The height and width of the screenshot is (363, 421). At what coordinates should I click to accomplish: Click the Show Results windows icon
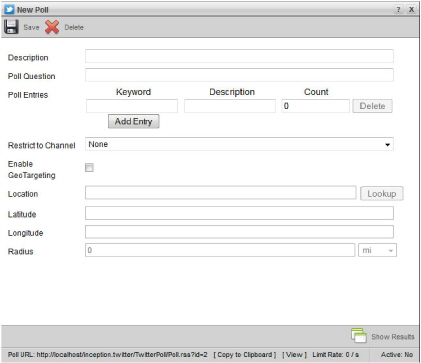click(x=358, y=335)
